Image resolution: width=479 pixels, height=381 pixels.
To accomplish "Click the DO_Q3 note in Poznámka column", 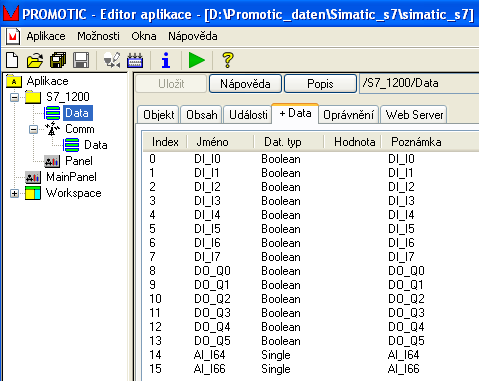I will [406, 313].
